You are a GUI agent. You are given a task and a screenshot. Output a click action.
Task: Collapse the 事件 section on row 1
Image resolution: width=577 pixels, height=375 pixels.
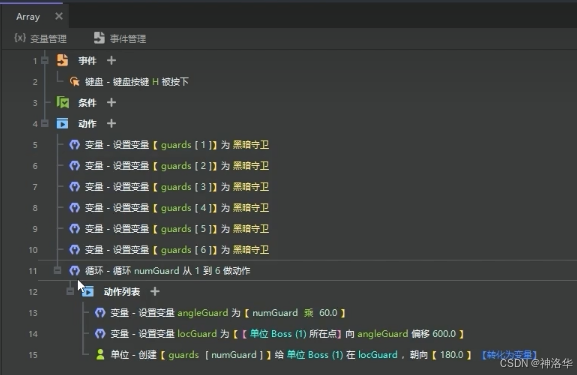(x=45, y=60)
